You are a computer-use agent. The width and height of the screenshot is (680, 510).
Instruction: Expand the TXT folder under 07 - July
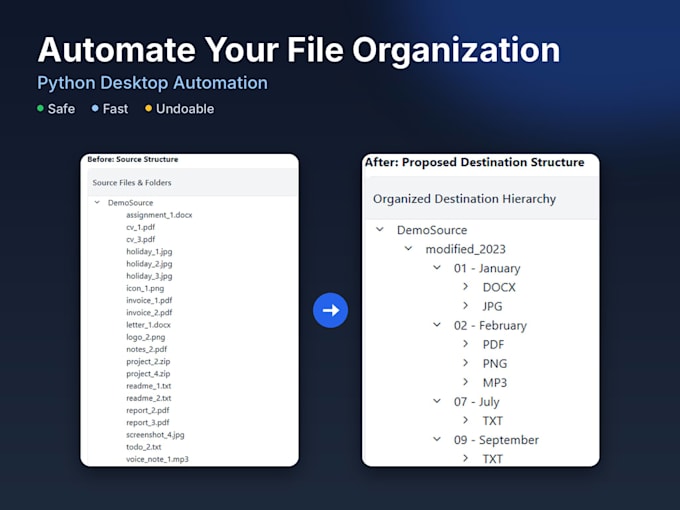(465, 420)
